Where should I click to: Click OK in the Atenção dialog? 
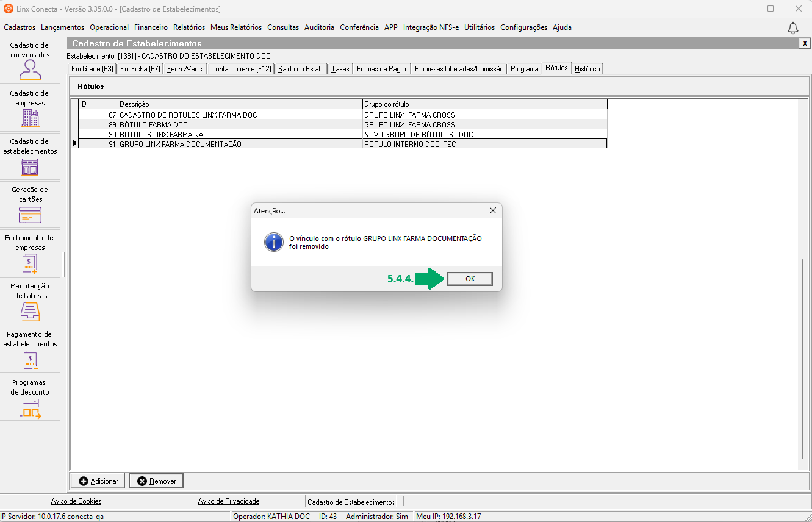(x=470, y=279)
